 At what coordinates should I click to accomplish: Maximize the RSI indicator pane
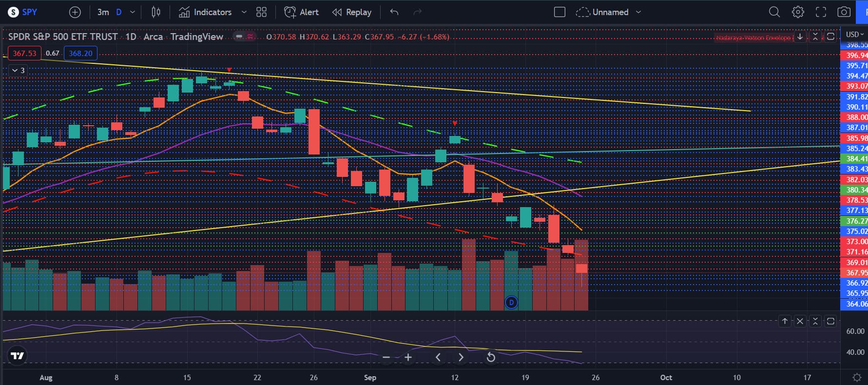pos(831,321)
